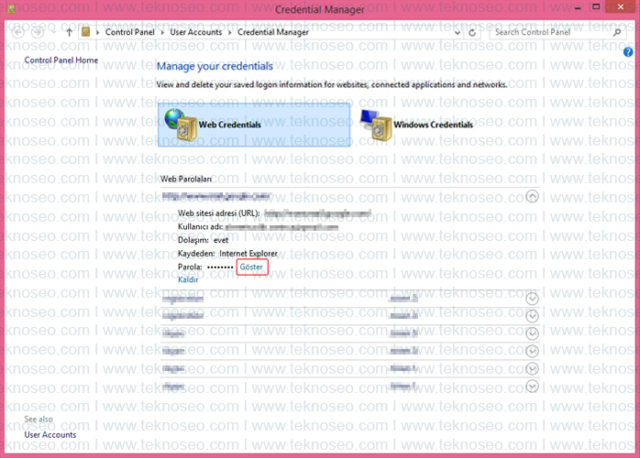Click the 'Manage your credentials' heading
This screenshot has width=640, height=458.
(x=215, y=66)
